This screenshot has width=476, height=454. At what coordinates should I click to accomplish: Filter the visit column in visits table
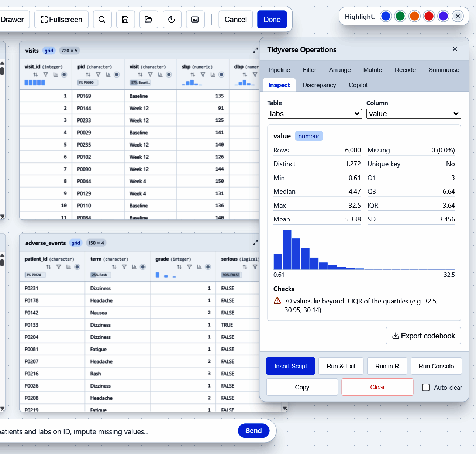click(x=150, y=75)
